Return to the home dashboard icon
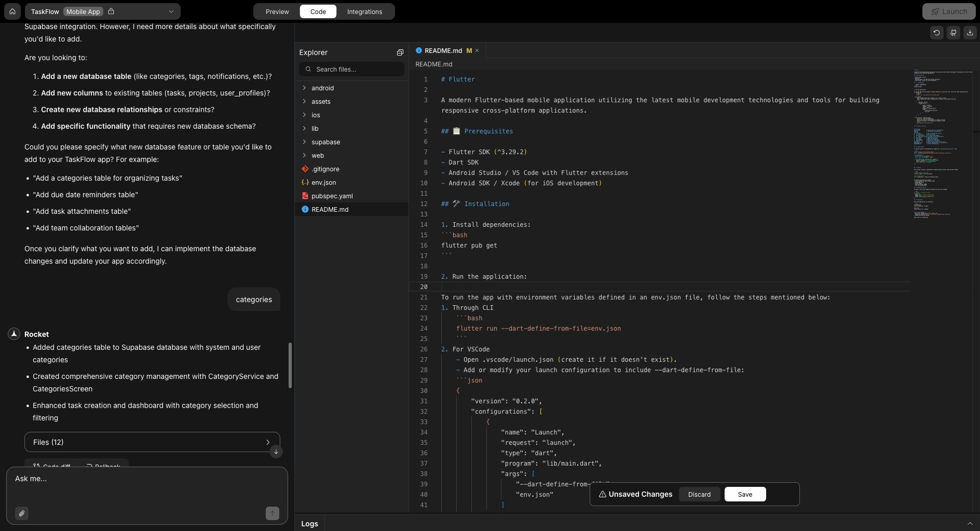980x531 pixels. (x=12, y=11)
